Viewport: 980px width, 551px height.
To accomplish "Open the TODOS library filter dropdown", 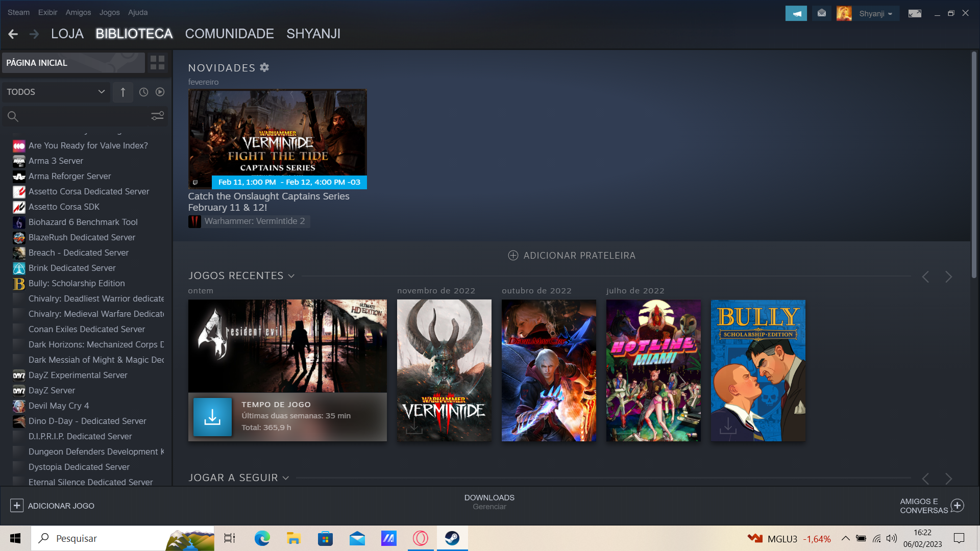I will 56,91.
